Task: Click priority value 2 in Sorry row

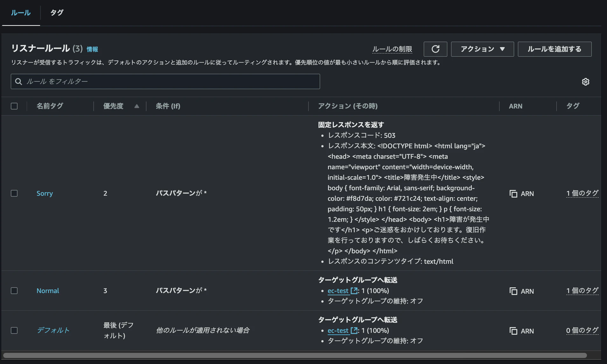Action: point(105,193)
